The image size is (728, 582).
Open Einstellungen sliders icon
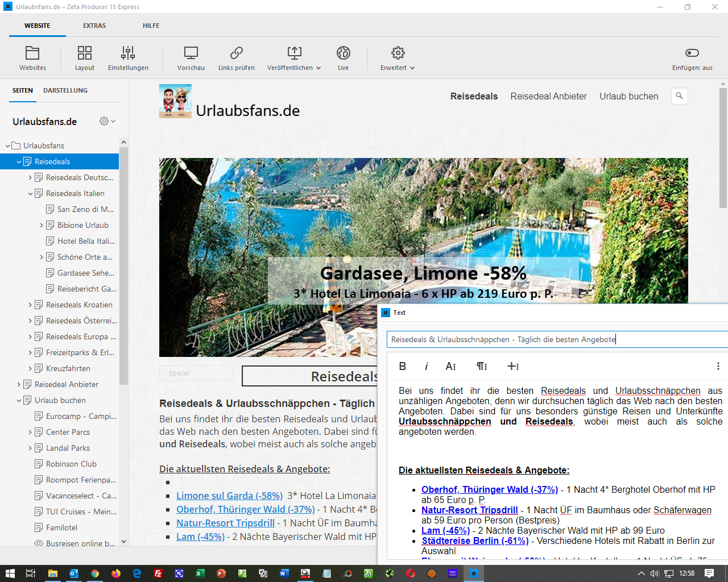[x=128, y=53]
